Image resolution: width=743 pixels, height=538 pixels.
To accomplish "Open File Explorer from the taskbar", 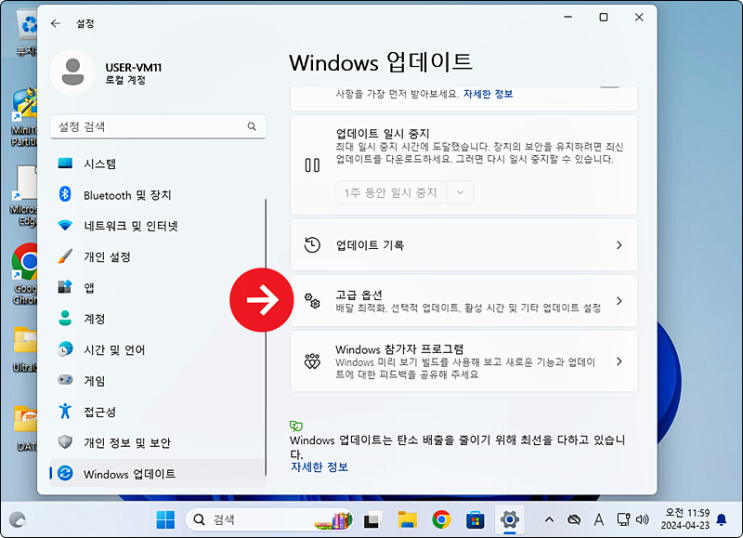I will tap(407, 520).
